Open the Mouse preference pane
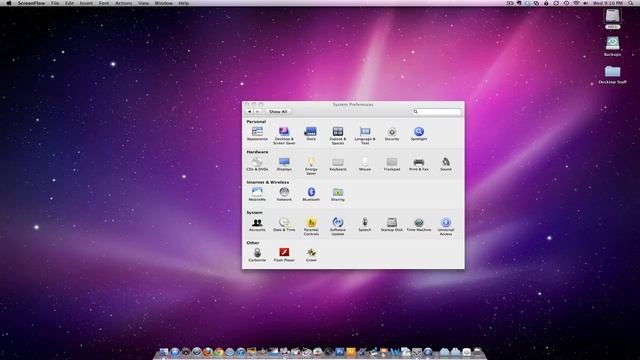 (x=365, y=164)
